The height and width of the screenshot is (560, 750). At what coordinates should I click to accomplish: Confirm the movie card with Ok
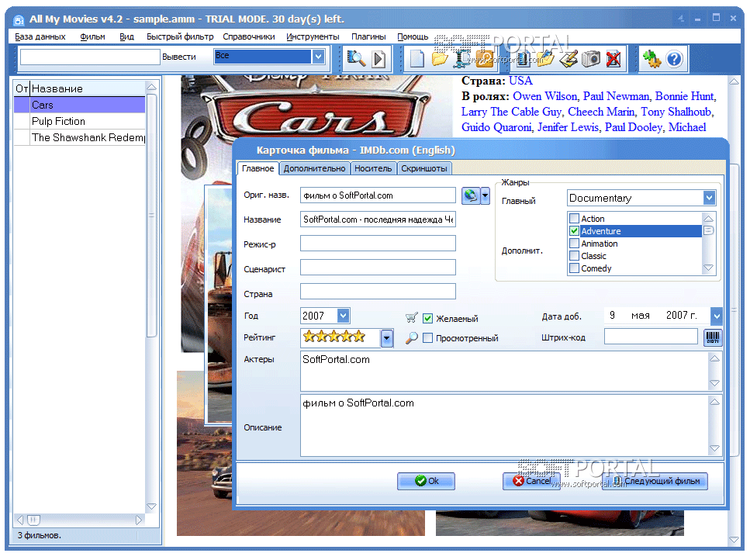pyautogui.click(x=426, y=481)
